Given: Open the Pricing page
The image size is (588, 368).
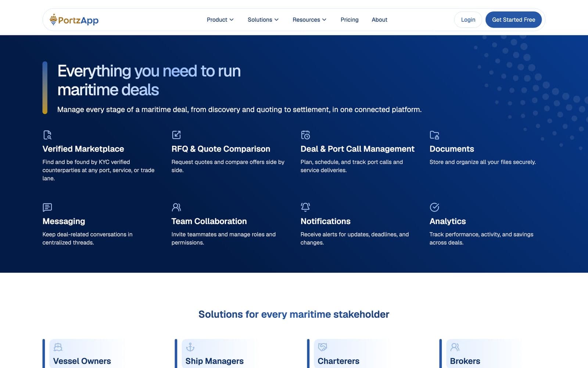Looking at the screenshot, I should pos(349,20).
